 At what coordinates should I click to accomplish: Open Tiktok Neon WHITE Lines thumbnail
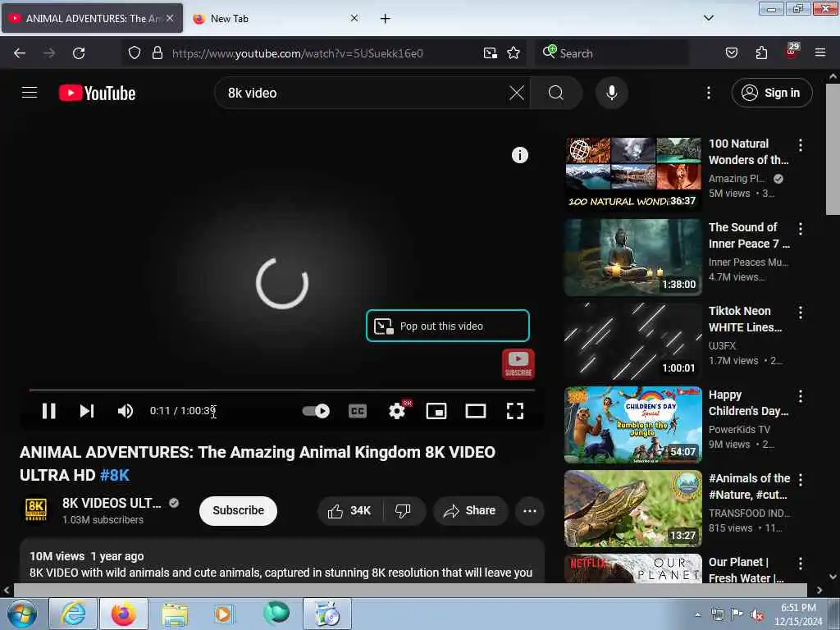(632, 340)
